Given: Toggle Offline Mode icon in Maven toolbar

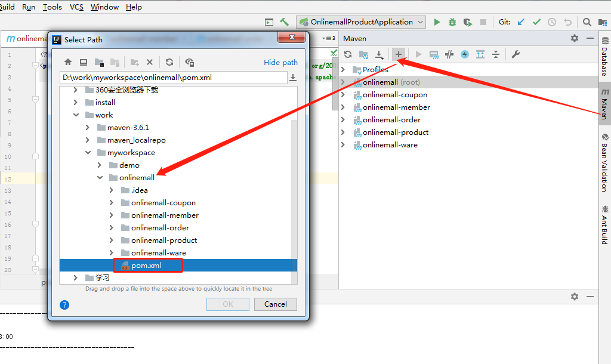Looking at the screenshot, I should (x=449, y=54).
